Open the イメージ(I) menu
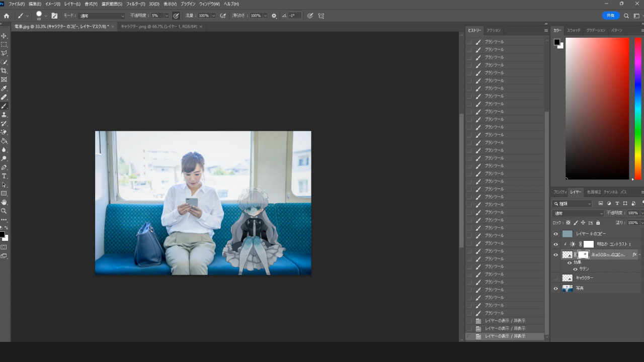 tap(53, 4)
